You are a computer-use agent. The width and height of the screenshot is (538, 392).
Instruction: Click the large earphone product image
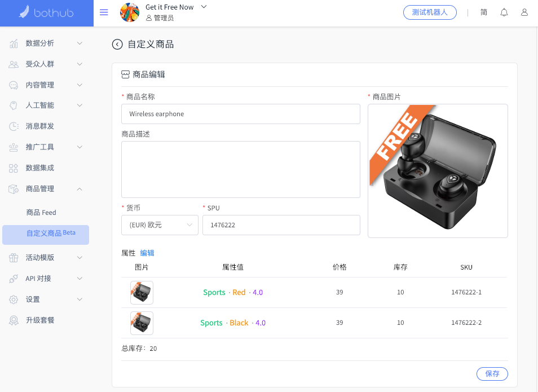pos(438,171)
